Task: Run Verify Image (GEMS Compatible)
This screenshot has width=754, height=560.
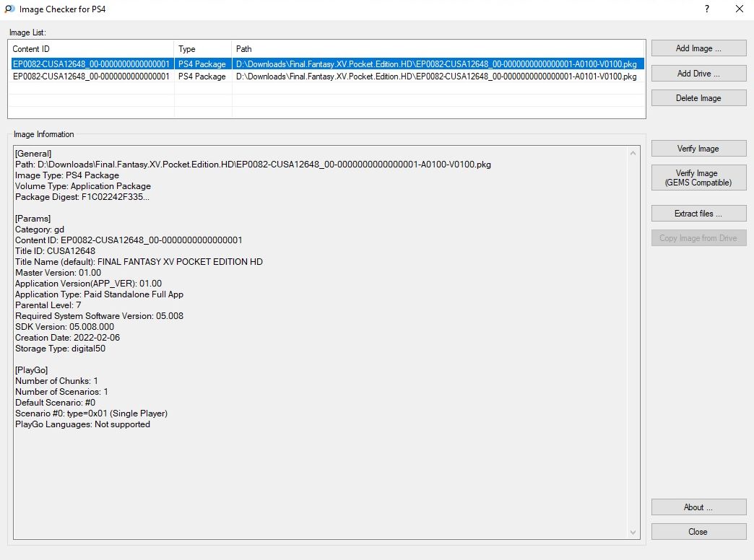Action: (698, 178)
